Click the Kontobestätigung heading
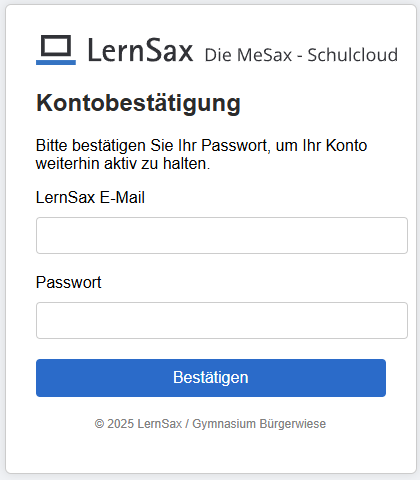Viewport: 420px width, 480px height. tap(138, 103)
